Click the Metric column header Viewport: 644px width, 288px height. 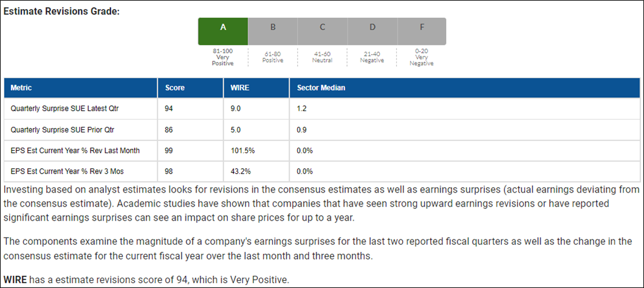[x=81, y=88]
